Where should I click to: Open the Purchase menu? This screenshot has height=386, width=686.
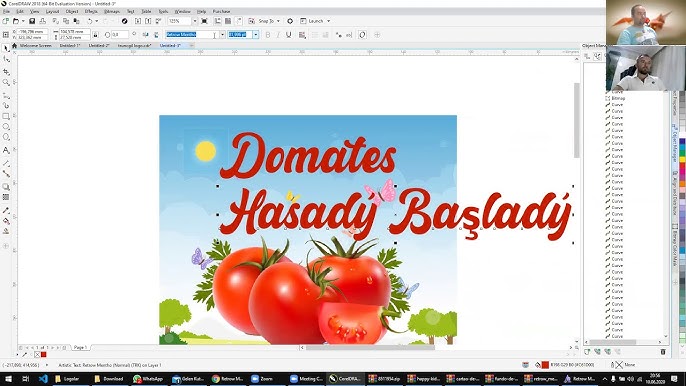click(x=221, y=11)
